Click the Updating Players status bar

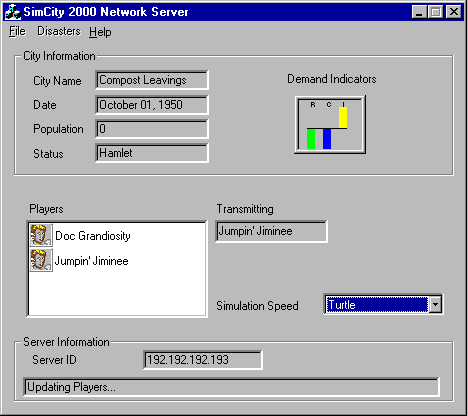click(x=231, y=387)
